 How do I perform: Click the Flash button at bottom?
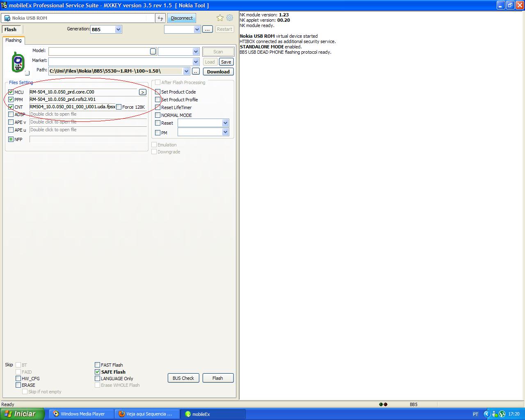point(218,378)
